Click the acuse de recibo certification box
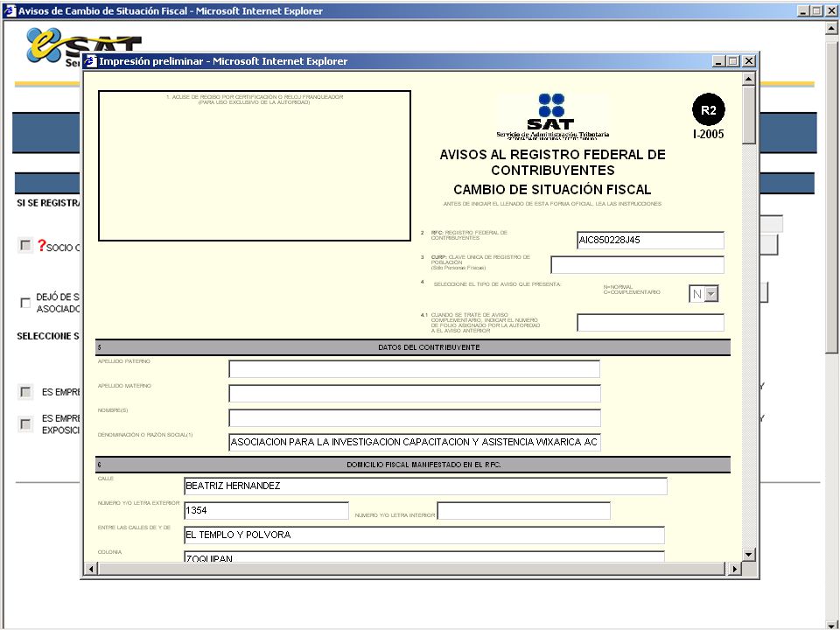Image resolution: width=840 pixels, height=630 pixels. click(x=255, y=165)
